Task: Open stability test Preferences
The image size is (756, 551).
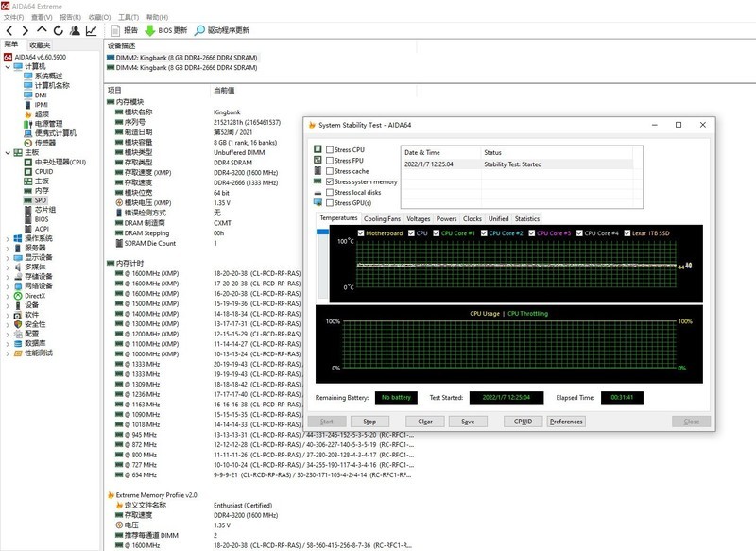Action: pyautogui.click(x=566, y=421)
